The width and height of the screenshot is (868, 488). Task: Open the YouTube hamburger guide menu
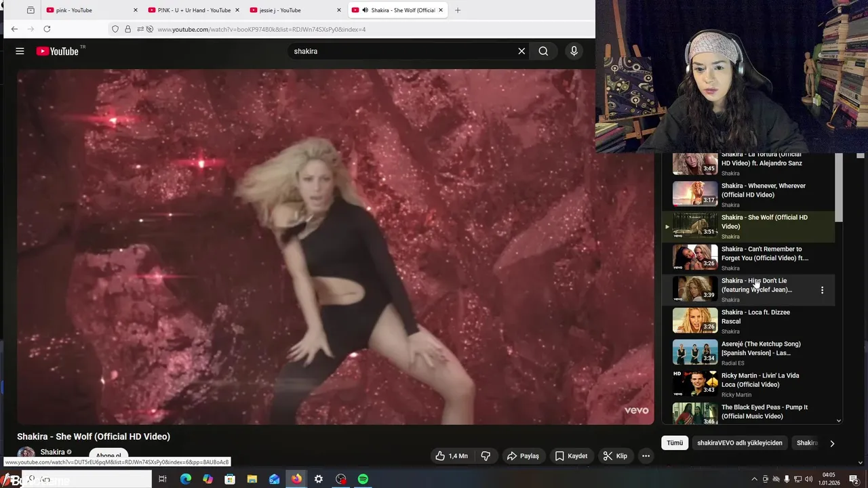(x=20, y=51)
